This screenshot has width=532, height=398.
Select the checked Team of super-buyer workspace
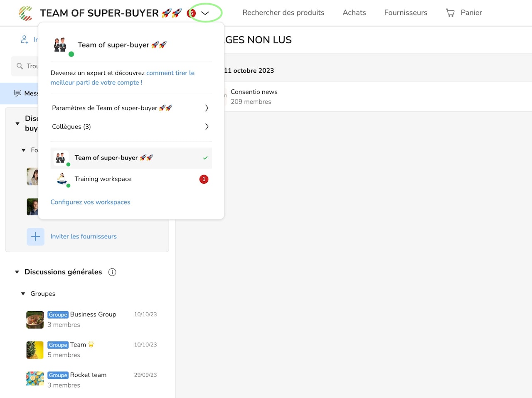pyautogui.click(x=131, y=158)
